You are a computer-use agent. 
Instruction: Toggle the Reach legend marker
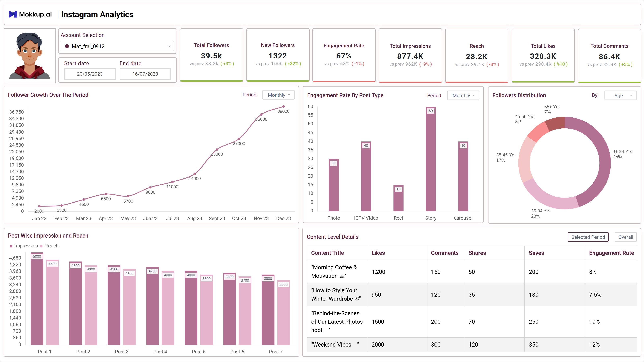pyautogui.click(x=41, y=246)
